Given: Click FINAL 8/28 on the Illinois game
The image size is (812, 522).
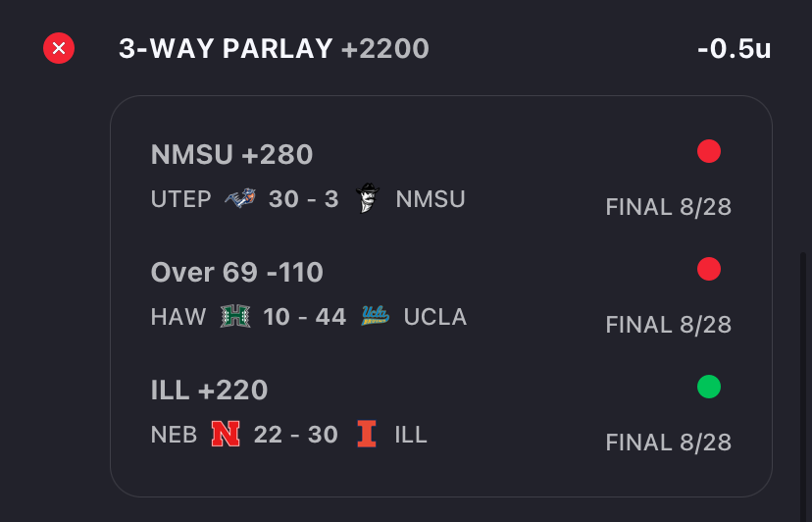Looking at the screenshot, I should 669,443.
